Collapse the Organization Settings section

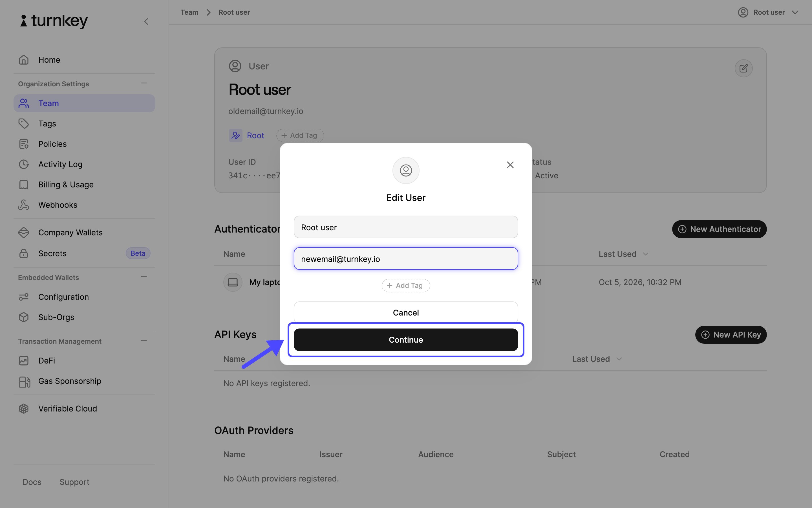pyautogui.click(x=144, y=83)
